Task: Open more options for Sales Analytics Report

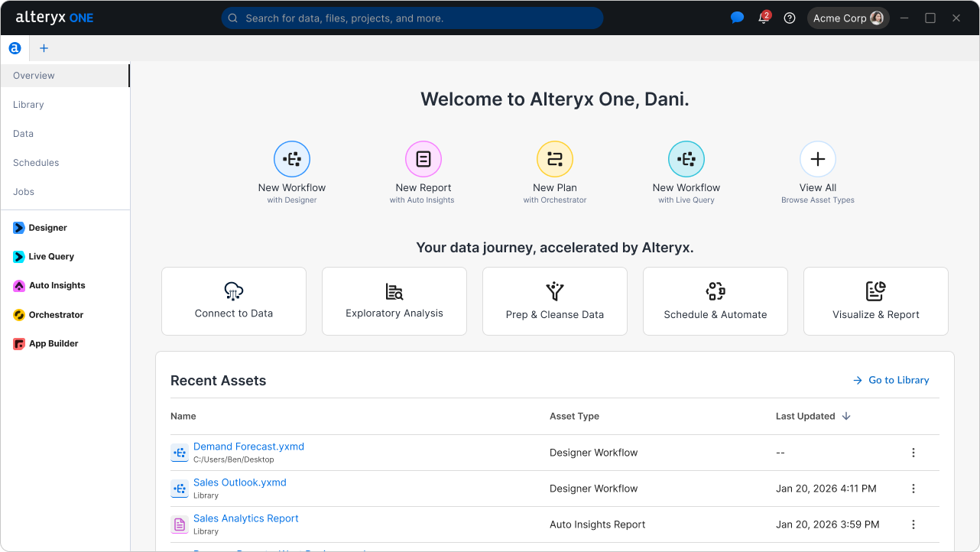Action: click(x=913, y=524)
